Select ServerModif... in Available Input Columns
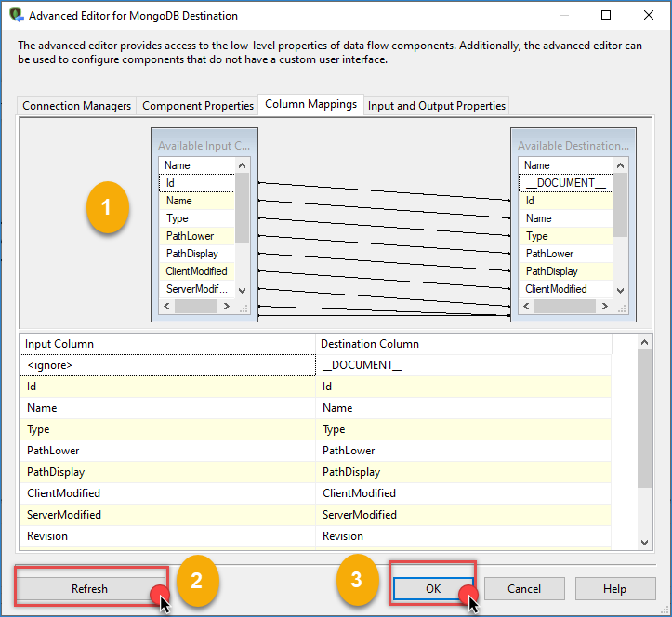Viewport: 672px width, 617px height. (197, 289)
